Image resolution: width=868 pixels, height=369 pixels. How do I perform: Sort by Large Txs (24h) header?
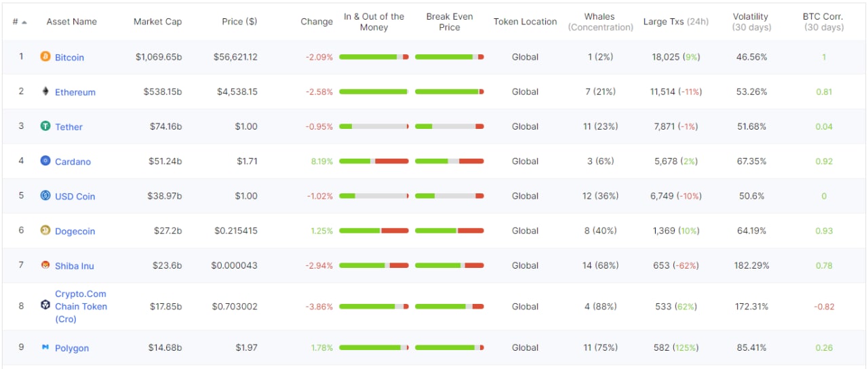675,22
